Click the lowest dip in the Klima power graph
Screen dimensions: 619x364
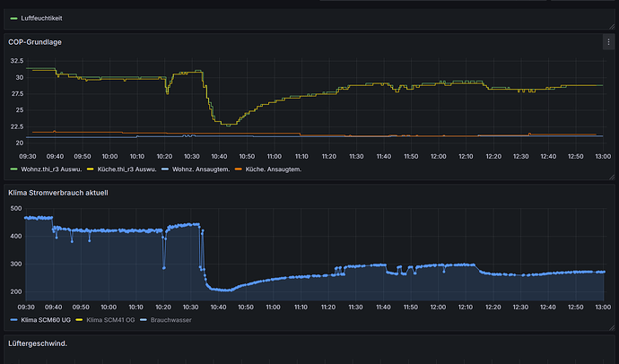226,290
